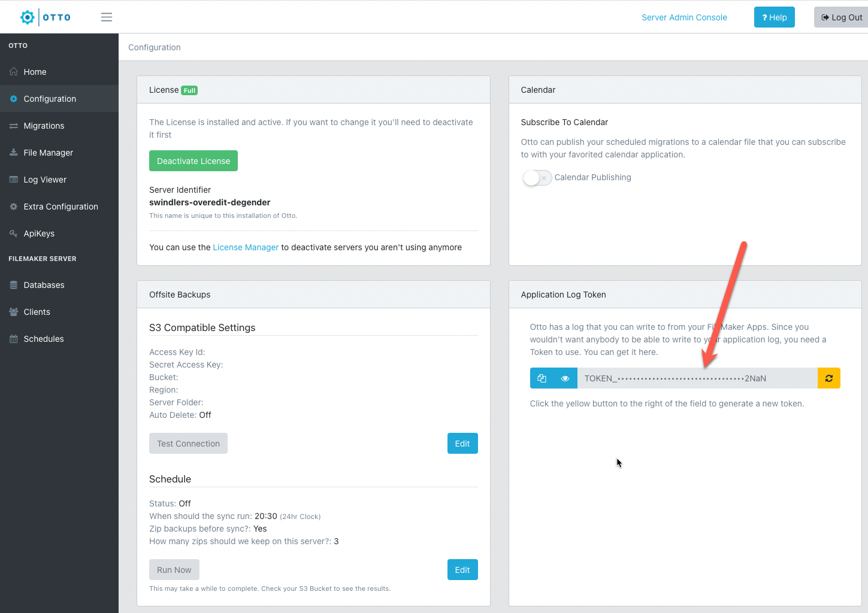The height and width of the screenshot is (613, 868).
Task: Click the Access Key Id label
Action: click(x=177, y=352)
